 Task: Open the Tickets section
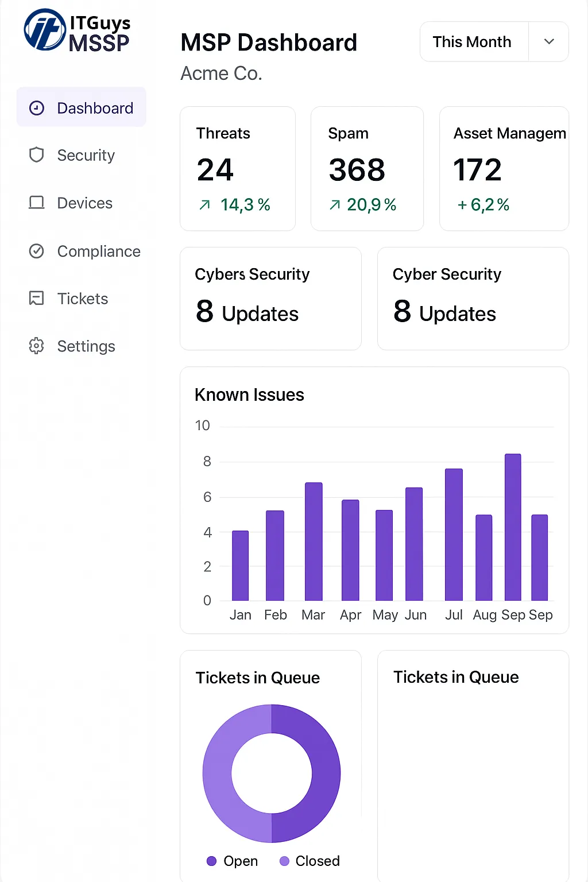pos(82,298)
